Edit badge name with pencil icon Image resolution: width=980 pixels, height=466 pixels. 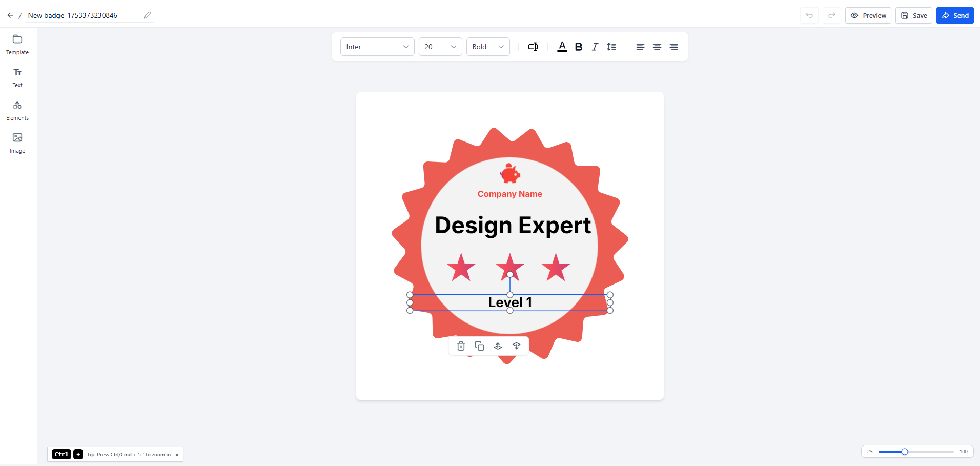click(x=147, y=15)
